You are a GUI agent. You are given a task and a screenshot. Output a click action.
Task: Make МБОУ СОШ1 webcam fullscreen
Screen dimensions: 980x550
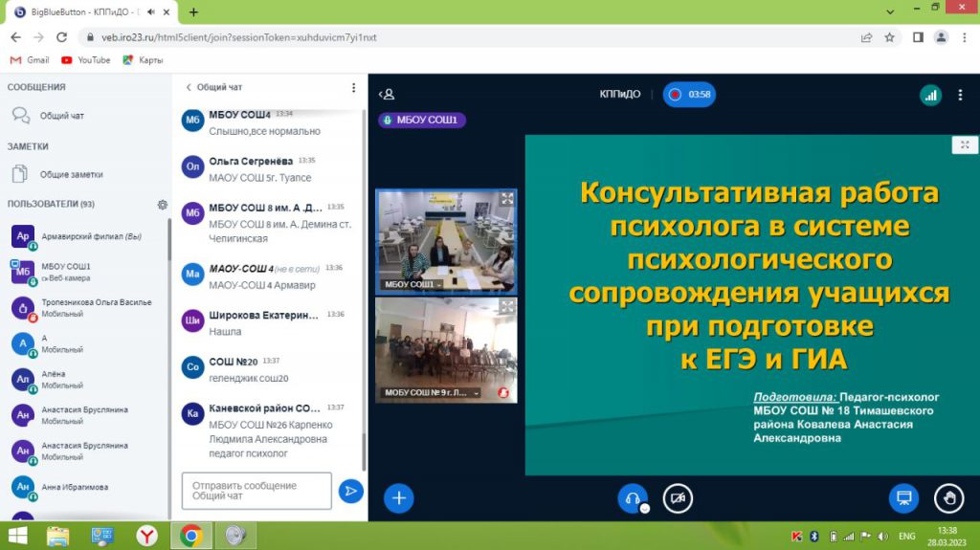pos(507,199)
